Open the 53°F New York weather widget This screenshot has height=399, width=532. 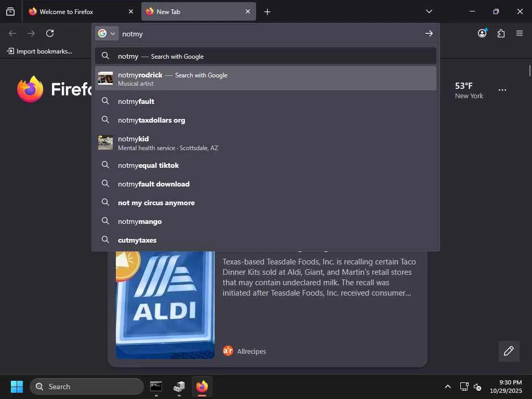469,90
